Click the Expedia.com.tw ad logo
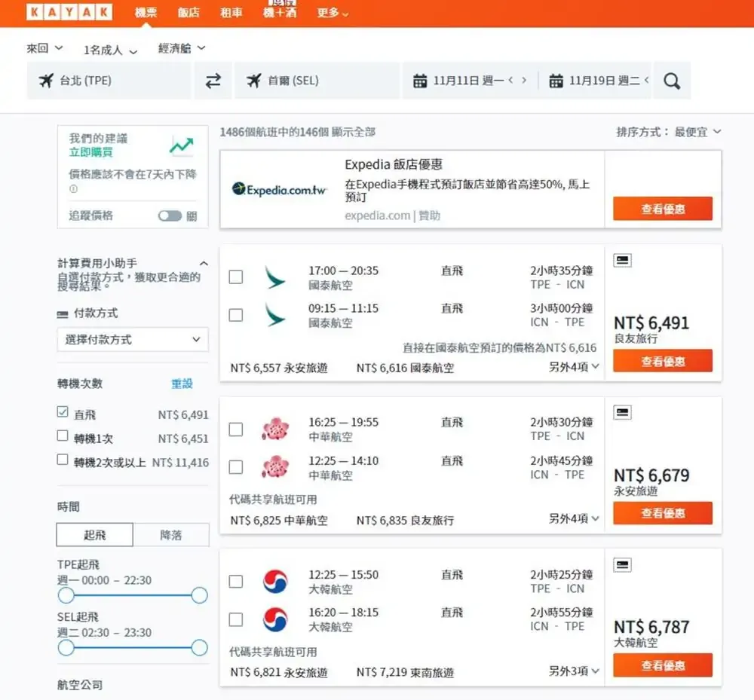754x700 pixels. [279, 189]
